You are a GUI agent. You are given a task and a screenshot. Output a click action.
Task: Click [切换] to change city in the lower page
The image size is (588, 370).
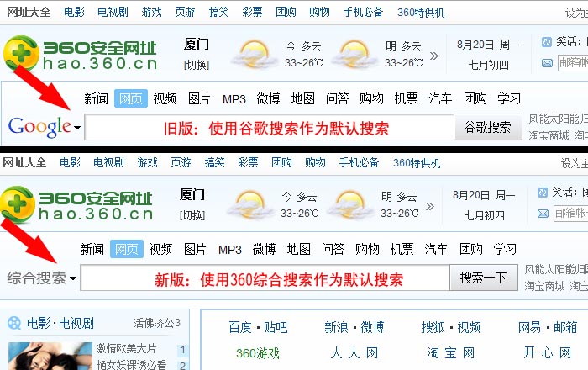coord(192,215)
